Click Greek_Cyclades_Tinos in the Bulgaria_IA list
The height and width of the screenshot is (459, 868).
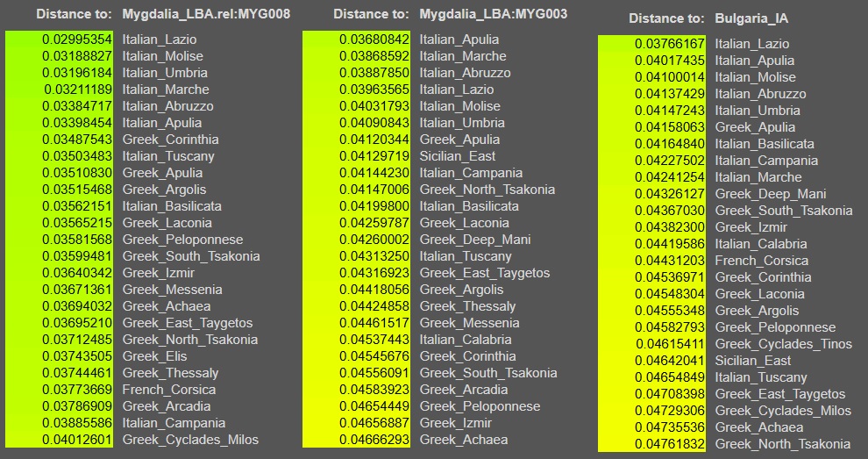coord(783,344)
